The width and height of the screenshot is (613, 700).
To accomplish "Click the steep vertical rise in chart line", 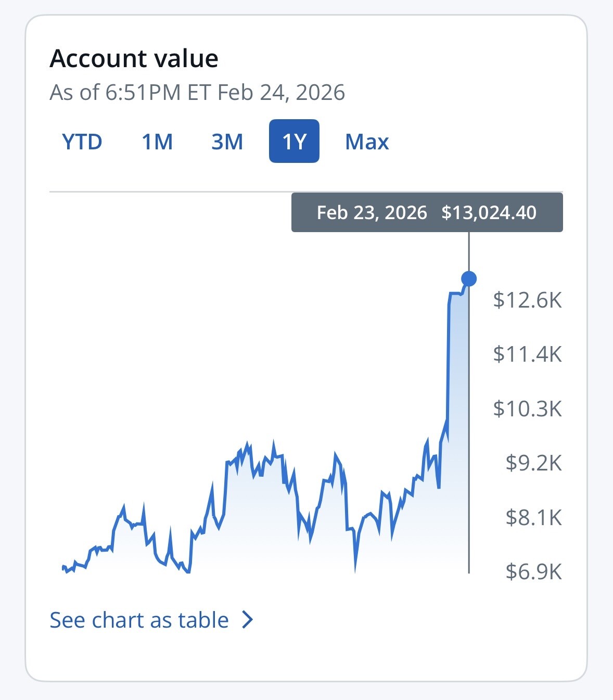I will coord(448,364).
